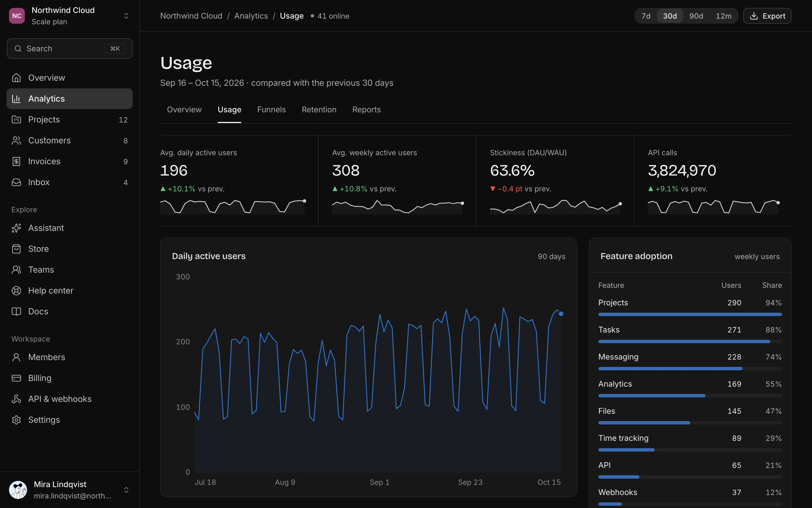The image size is (812, 508).
Task: Click the Projects folder icon
Action: 16,119
